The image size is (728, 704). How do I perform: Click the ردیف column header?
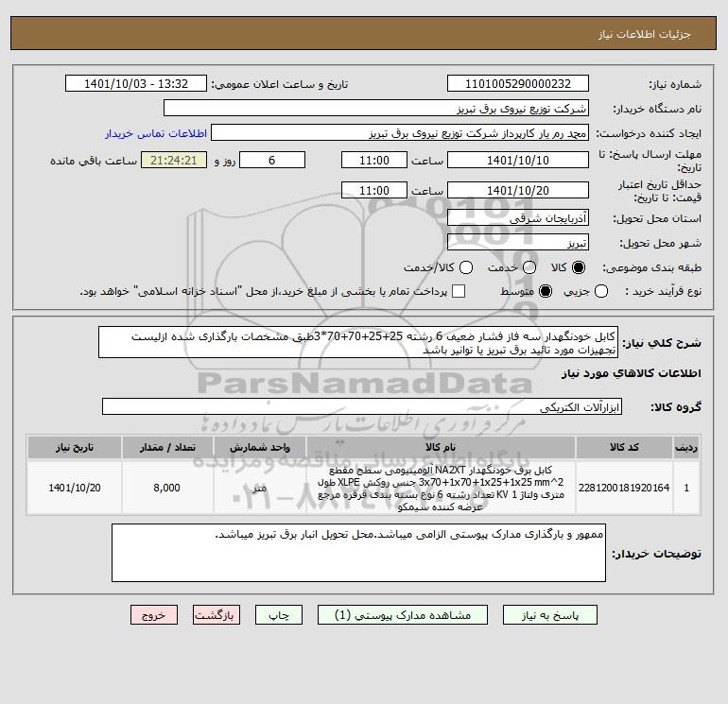pos(686,447)
